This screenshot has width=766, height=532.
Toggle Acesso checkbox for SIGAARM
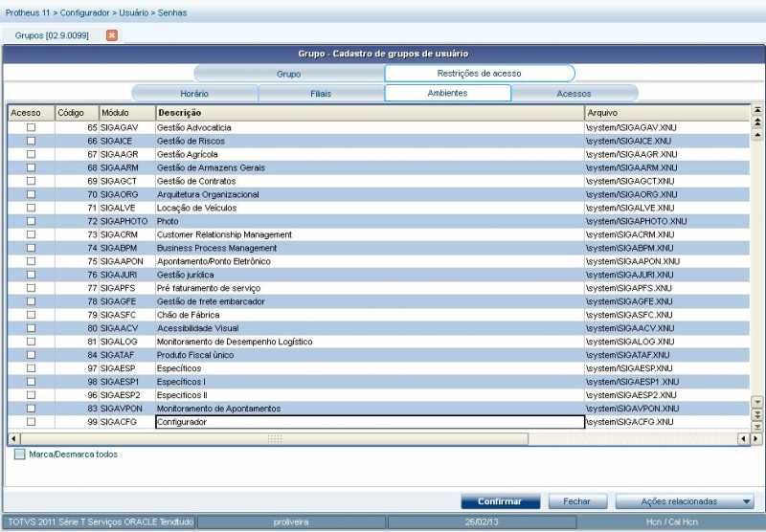(x=32, y=167)
